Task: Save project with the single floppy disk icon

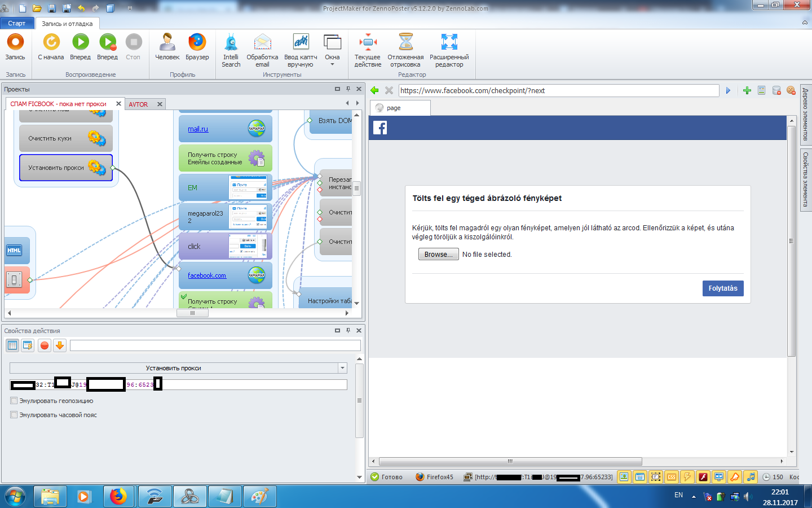Action: coord(52,8)
